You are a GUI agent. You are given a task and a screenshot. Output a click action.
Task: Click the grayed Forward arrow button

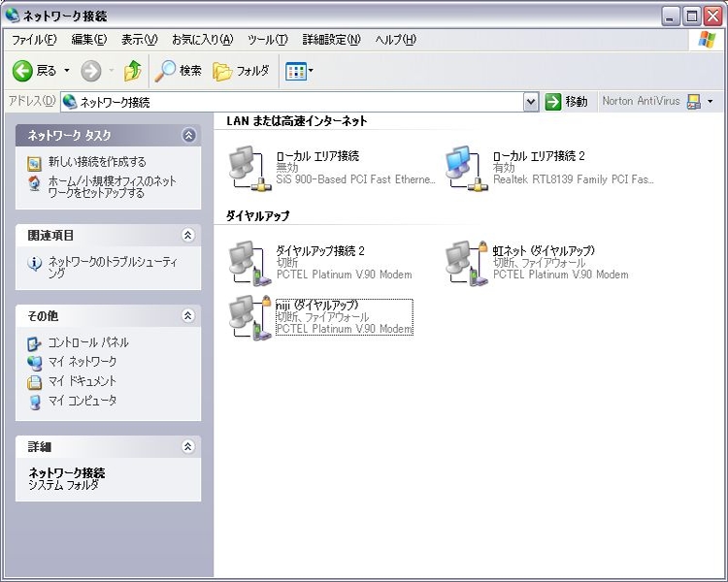(91, 71)
